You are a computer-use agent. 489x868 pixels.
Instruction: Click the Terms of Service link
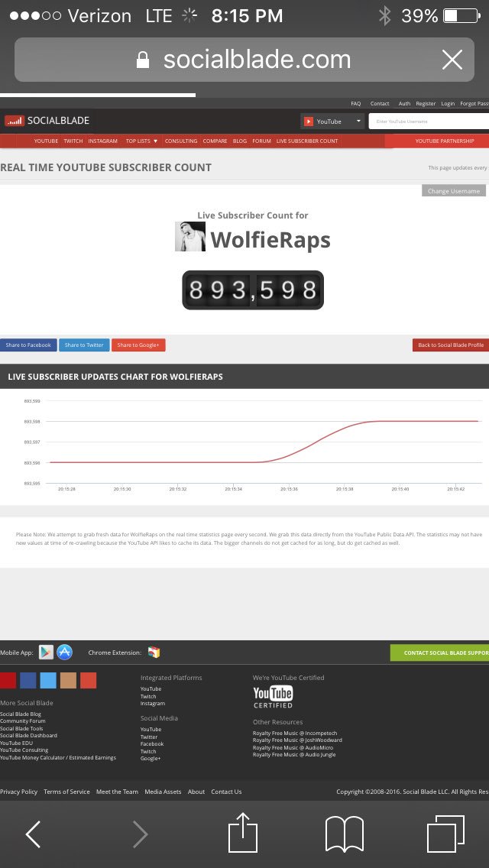tap(66, 792)
